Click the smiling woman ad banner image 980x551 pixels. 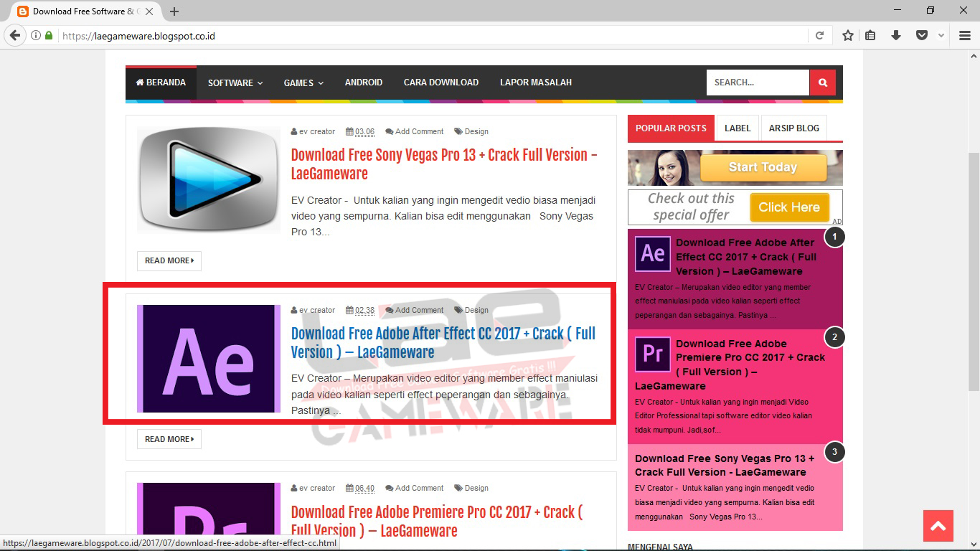735,168
